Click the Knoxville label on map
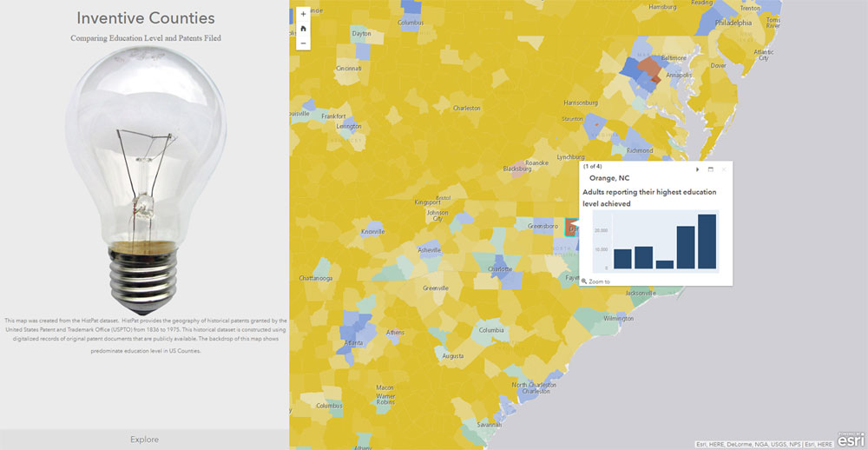Image resolution: width=868 pixels, height=450 pixels. [372, 232]
